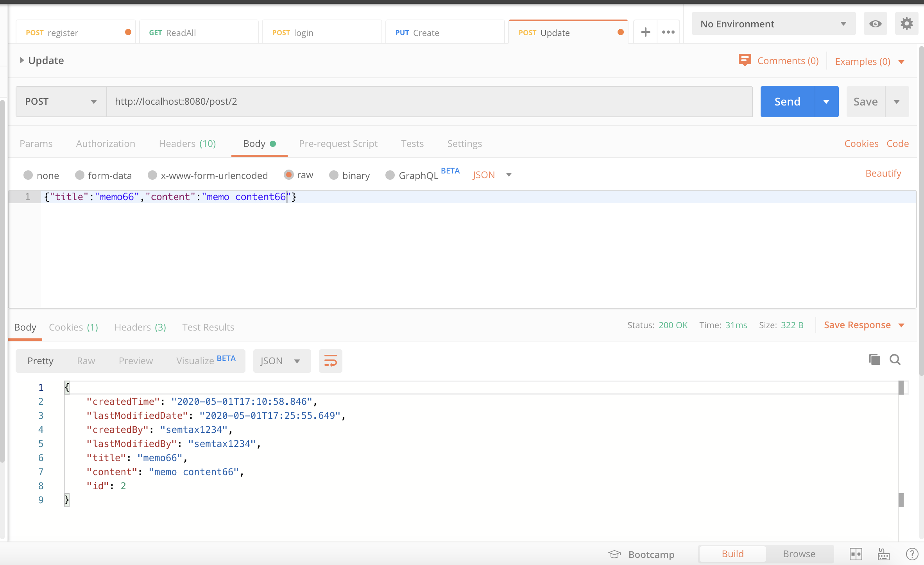This screenshot has height=565, width=924.
Task: Click the request URL input field
Action: click(x=429, y=102)
